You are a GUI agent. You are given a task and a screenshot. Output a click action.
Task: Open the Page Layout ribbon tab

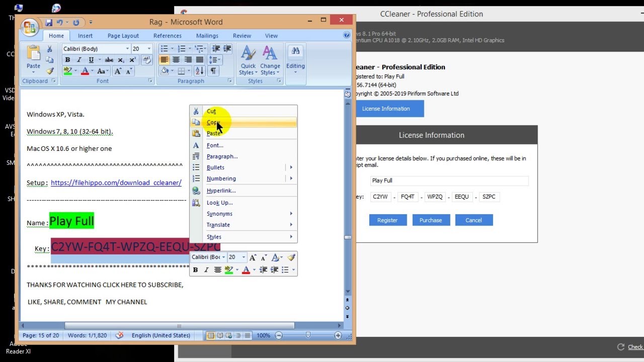(123, 36)
